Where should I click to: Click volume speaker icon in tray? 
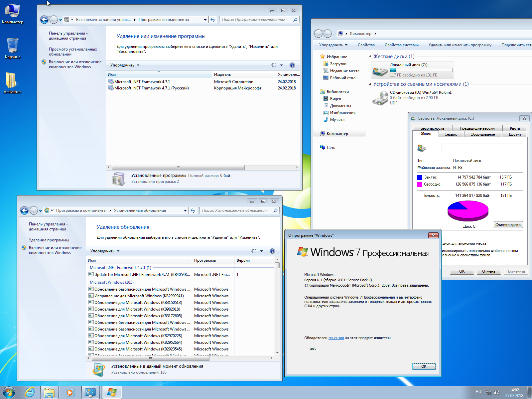coord(497,393)
